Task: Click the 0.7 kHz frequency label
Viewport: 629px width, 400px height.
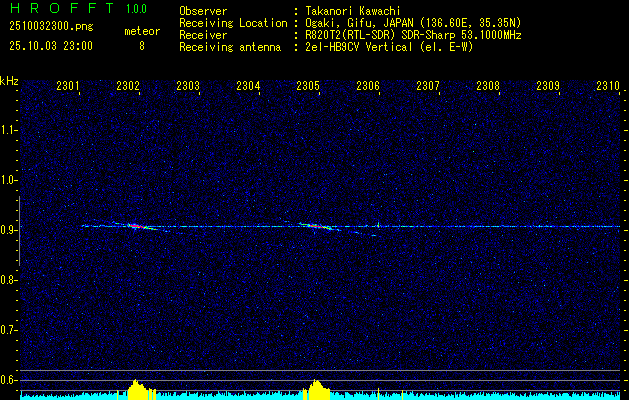Action: click(9, 330)
